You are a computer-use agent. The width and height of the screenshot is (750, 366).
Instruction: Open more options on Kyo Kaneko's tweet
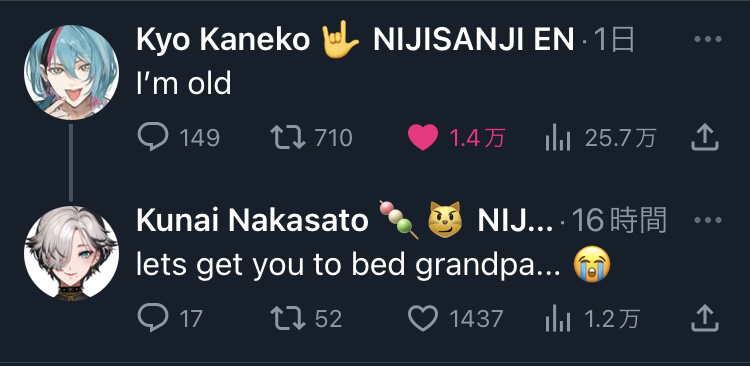tap(707, 39)
